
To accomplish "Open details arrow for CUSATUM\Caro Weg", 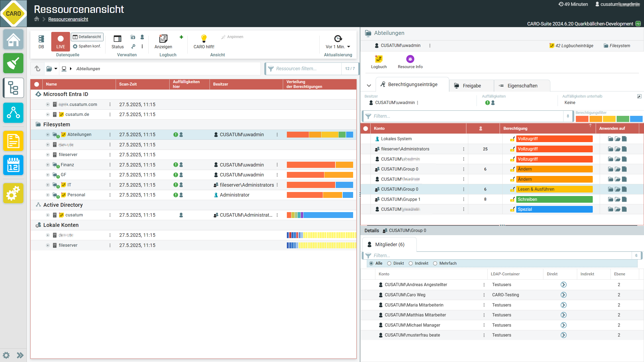I will click(x=563, y=295).
